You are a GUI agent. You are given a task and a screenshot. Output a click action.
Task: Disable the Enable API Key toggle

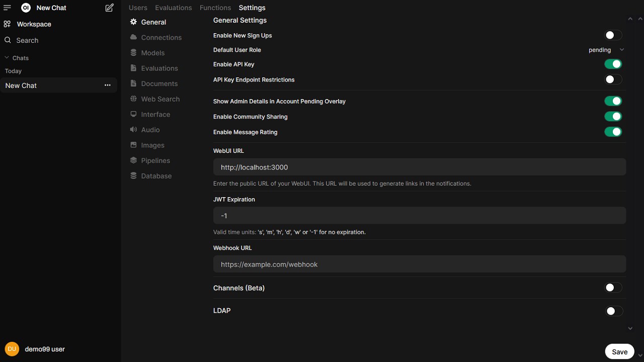tap(613, 64)
